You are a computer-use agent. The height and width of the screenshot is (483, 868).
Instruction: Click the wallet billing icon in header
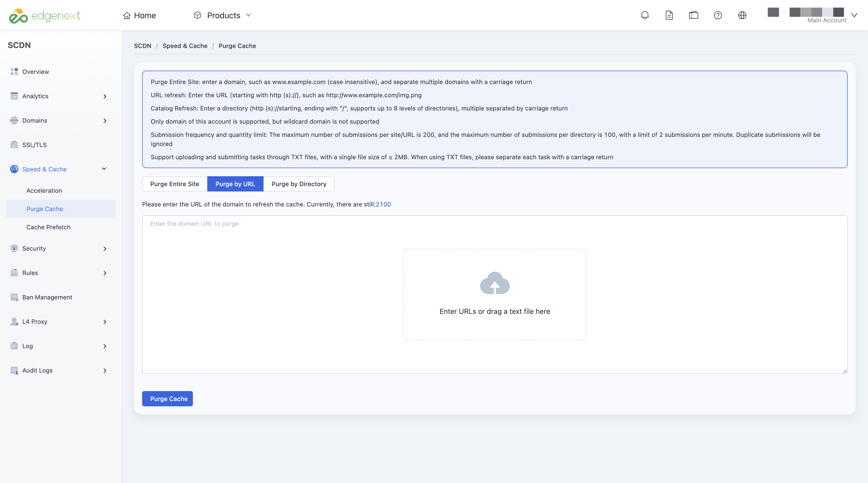pos(693,15)
